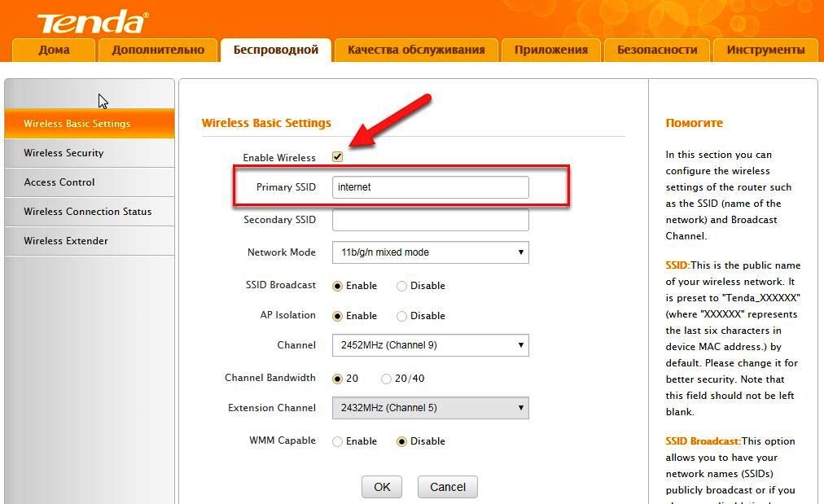Click the Wireless Basic Settings heading

pos(266,123)
